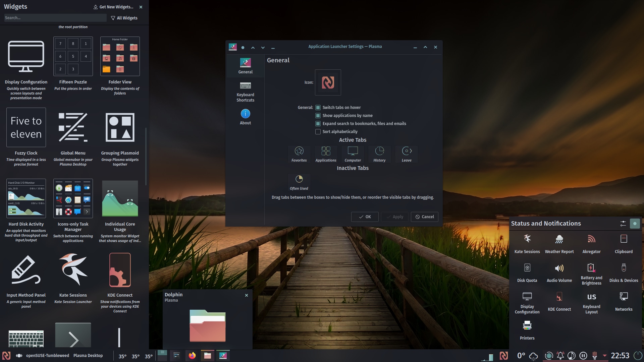Open Clipboard in the system tray popup
This screenshot has width=644, height=362.
624,244
